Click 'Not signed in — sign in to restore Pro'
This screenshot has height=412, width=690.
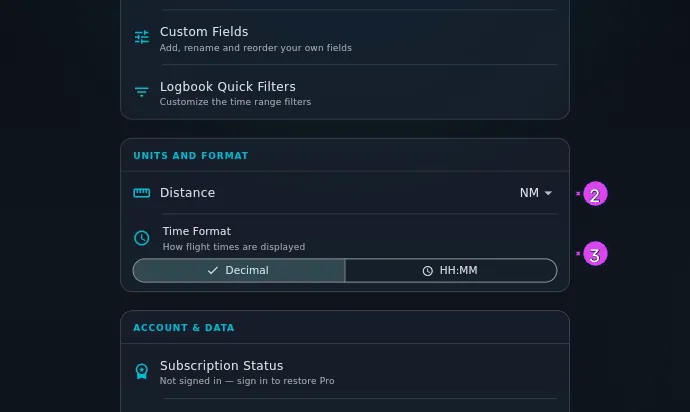[247, 381]
